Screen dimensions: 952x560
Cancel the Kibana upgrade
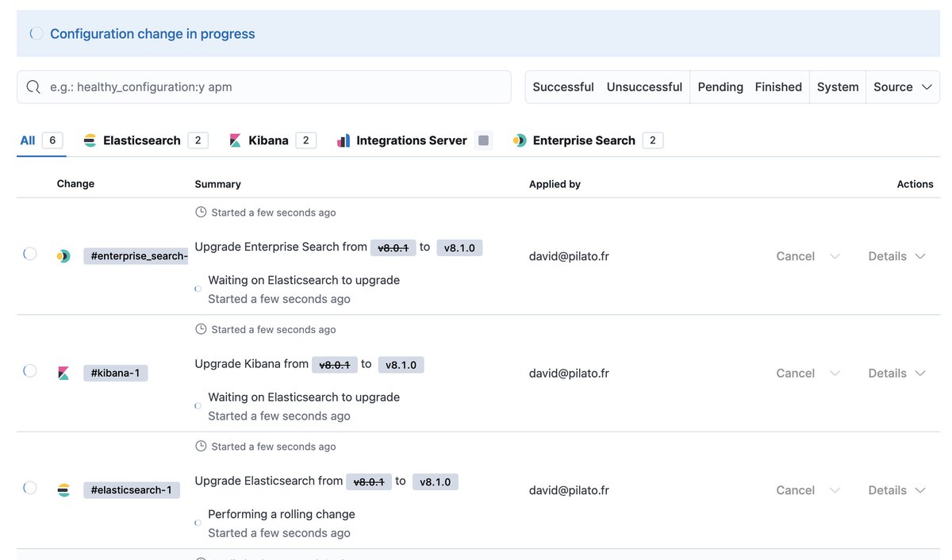[795, 374]
